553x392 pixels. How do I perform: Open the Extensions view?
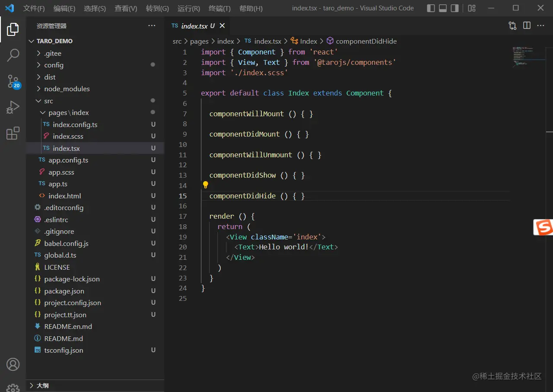click(13, 133)
